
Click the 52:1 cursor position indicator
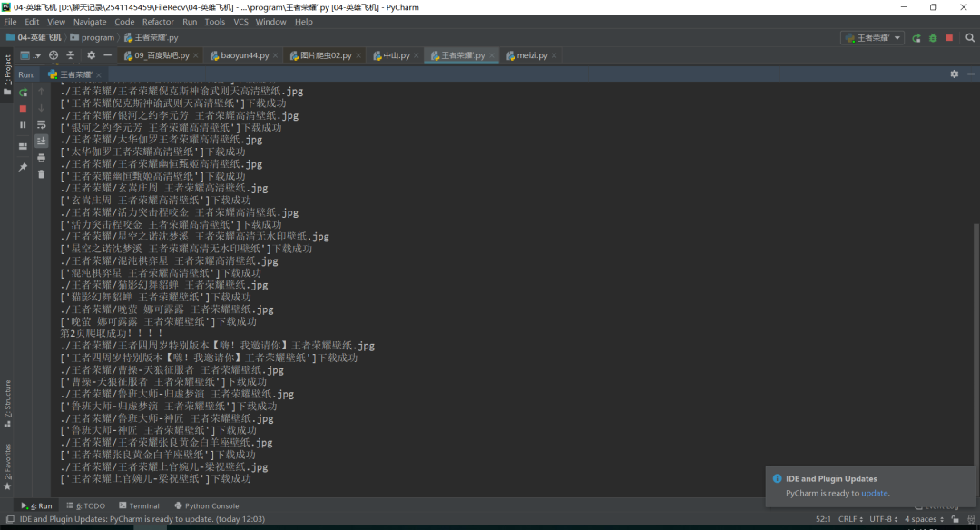(x=823, y=519)
